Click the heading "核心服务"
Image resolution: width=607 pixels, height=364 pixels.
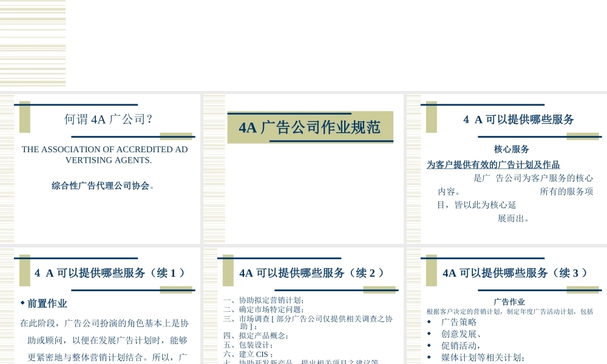tap(512, 149)
